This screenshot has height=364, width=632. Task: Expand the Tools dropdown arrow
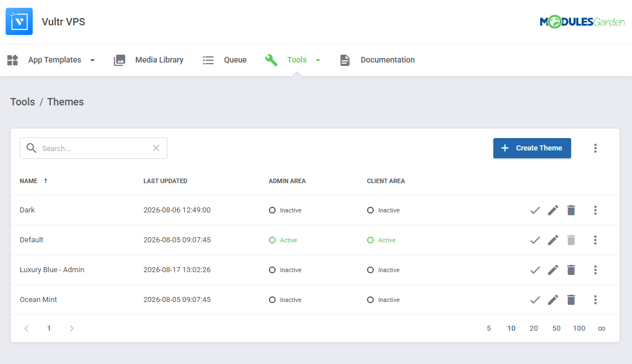(317, 60)
